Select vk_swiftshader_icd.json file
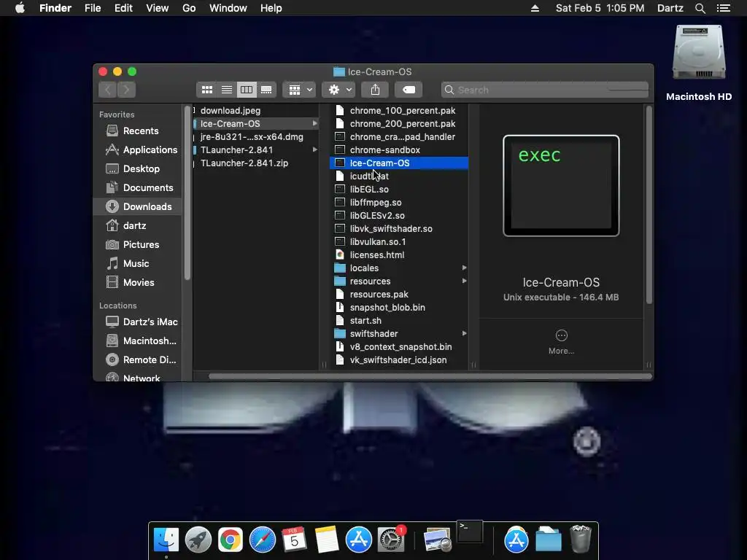The image size is (747, 560). click(399, 360)
